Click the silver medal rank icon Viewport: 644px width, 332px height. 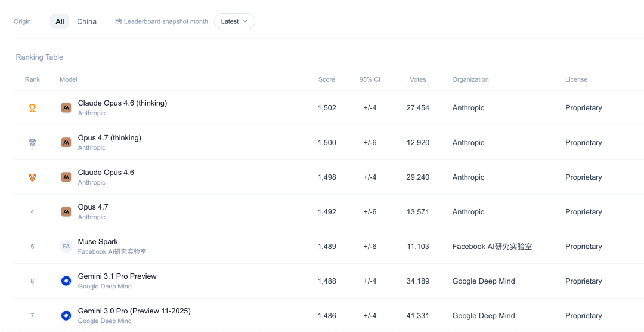pos(32,143)
